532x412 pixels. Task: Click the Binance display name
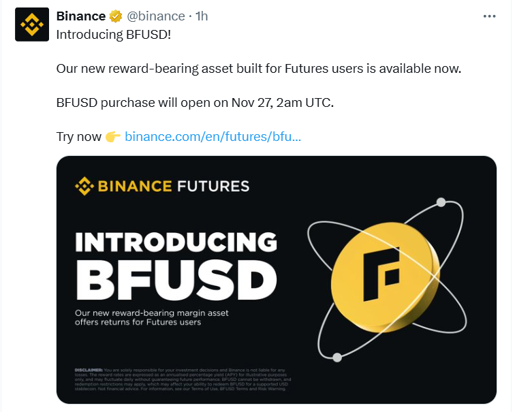81,16
